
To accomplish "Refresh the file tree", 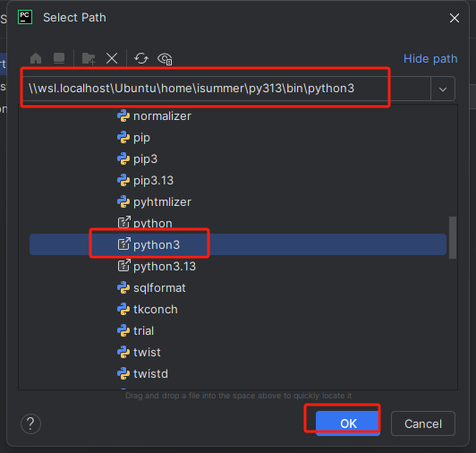I will coord(141,58).
